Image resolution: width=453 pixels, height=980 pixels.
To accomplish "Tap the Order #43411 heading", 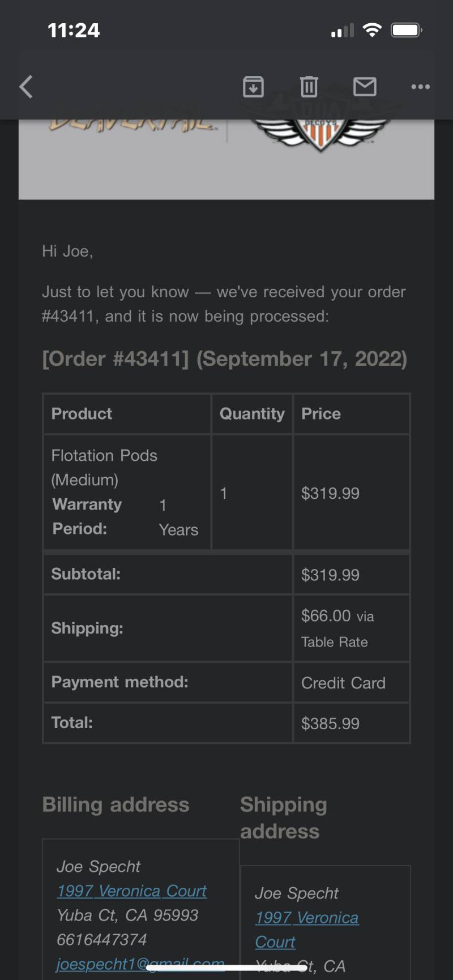I will pos(224,359).
